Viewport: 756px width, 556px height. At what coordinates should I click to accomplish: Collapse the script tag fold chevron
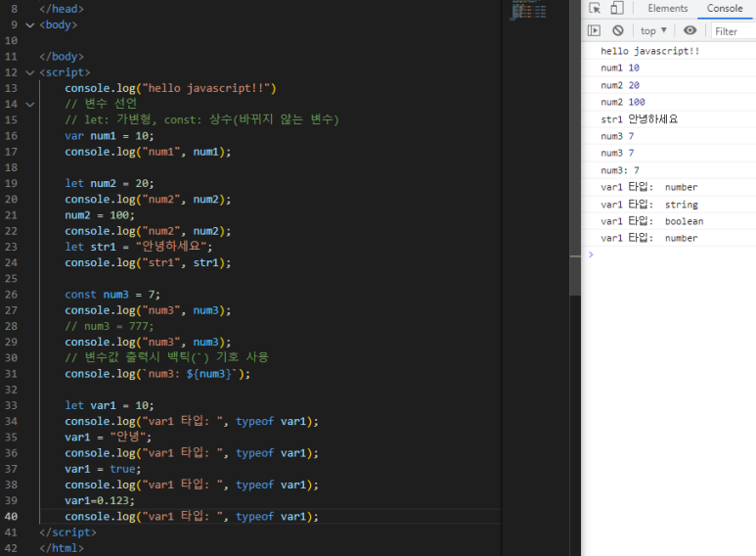pos(30,72)
